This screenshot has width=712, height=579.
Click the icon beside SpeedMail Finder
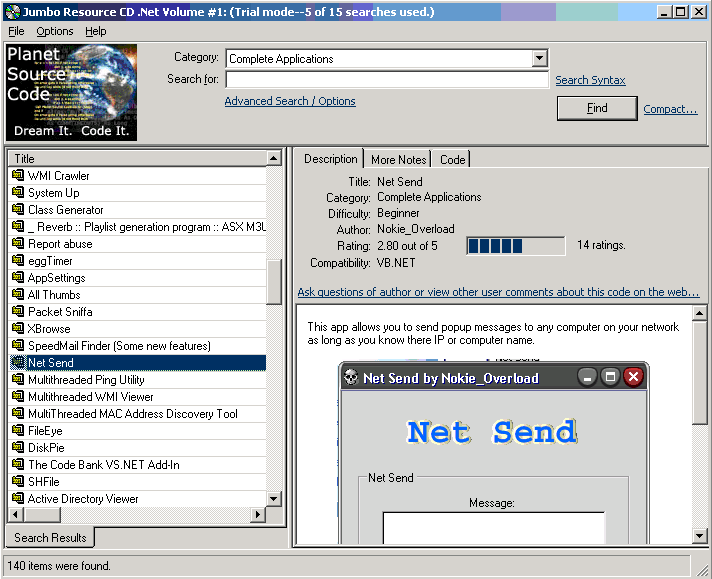[x=18, y=345]
